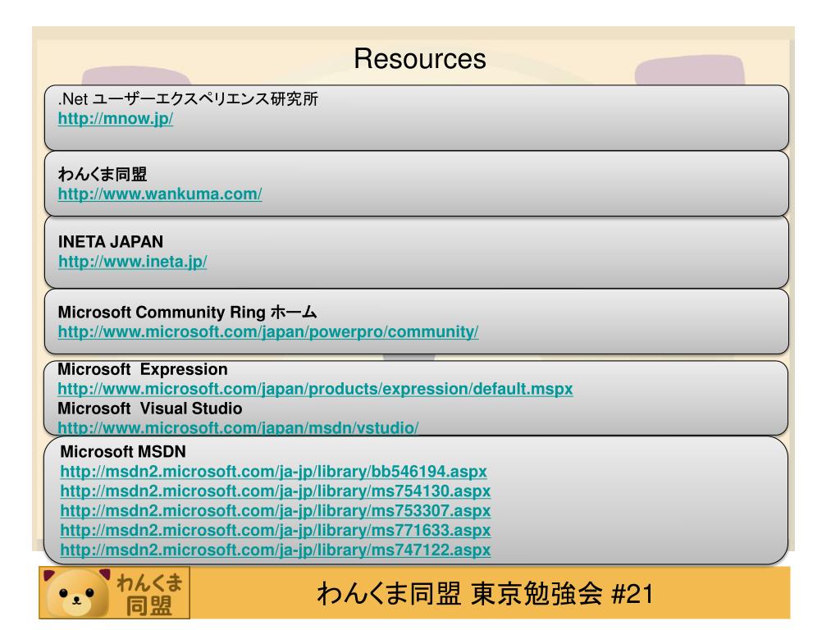This screenshot has height=630, width=840.
Task: Open the msdn/vstudio link
Action: (x=238, y=427)
